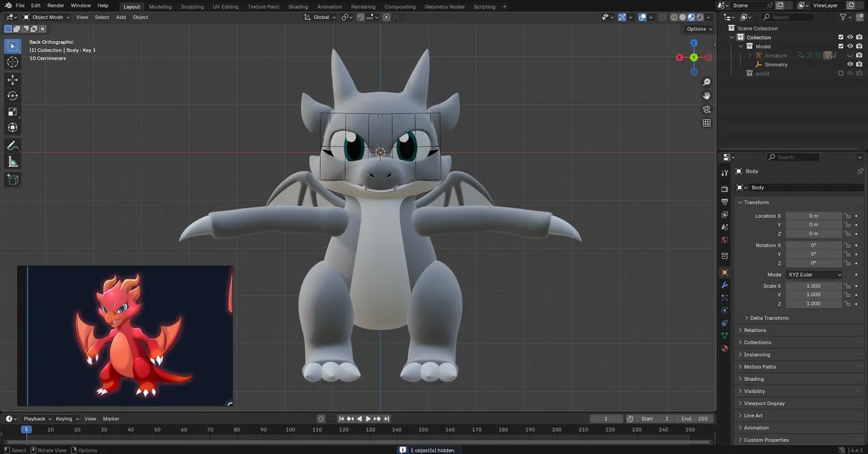The height and width of the screenshot is (454, 868).
Task: Open the World properties tab
Action: point(724,240)
